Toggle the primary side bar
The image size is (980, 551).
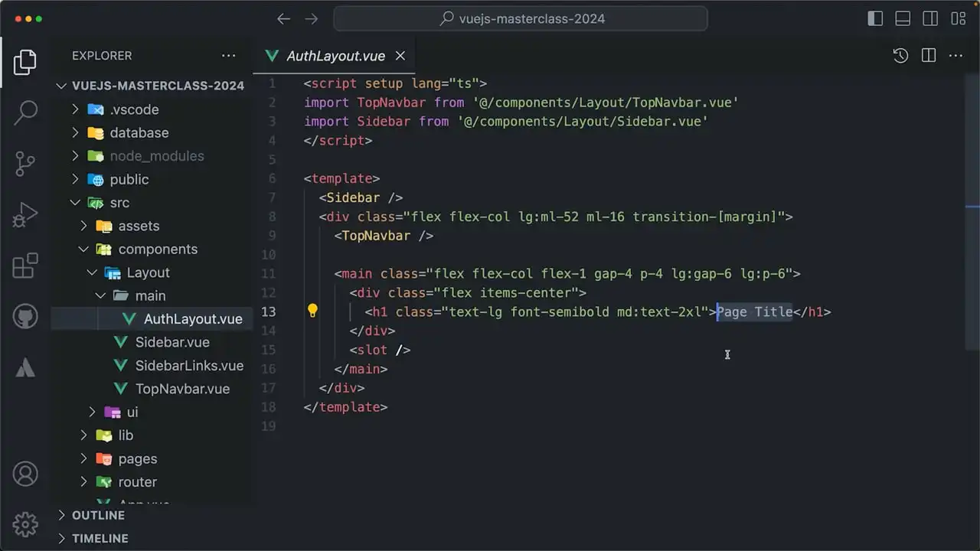tap(875, 19)
